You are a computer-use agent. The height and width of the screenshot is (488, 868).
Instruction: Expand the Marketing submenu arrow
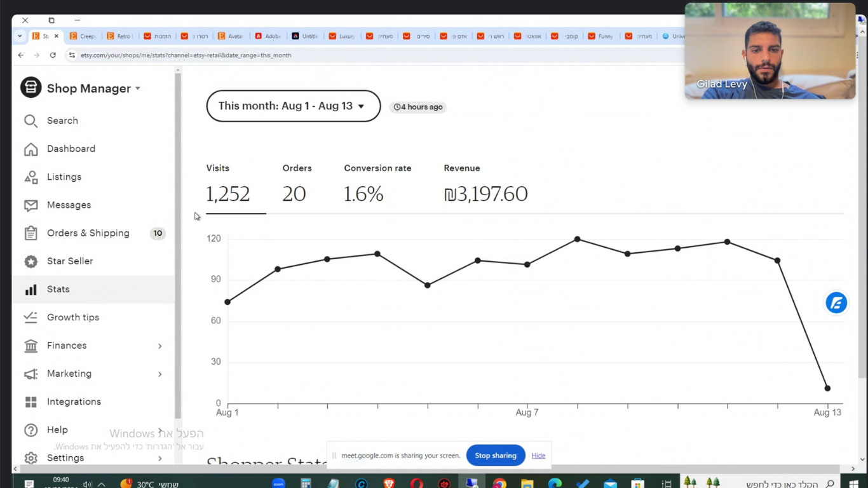[x=159, y=374]
